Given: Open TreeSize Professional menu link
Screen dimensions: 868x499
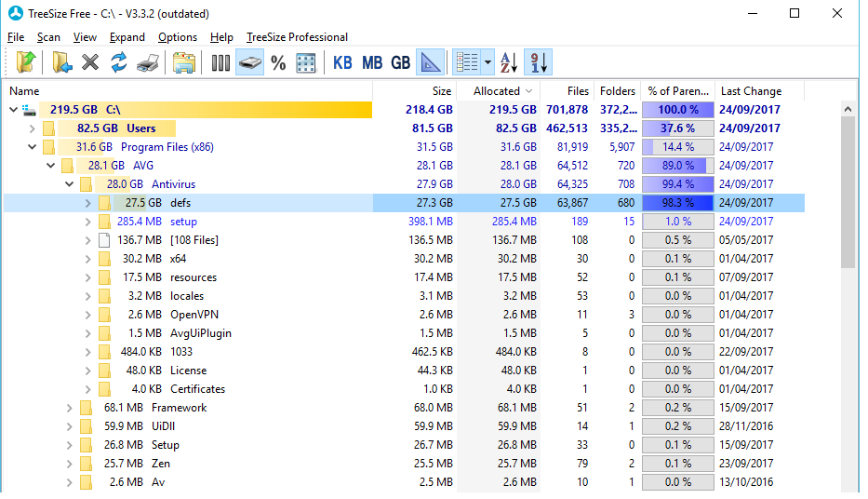Looking at the screenshot, I should (297, 37).
